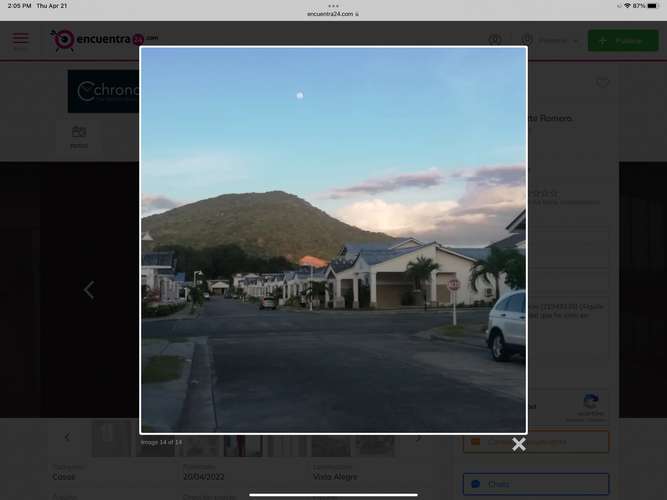Open the photos camera icon tab

(79, 137)
